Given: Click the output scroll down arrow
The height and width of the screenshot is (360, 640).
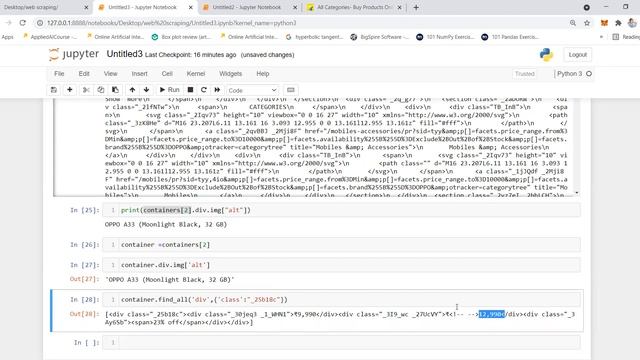Looking at the screenshot, I should 577,193.
